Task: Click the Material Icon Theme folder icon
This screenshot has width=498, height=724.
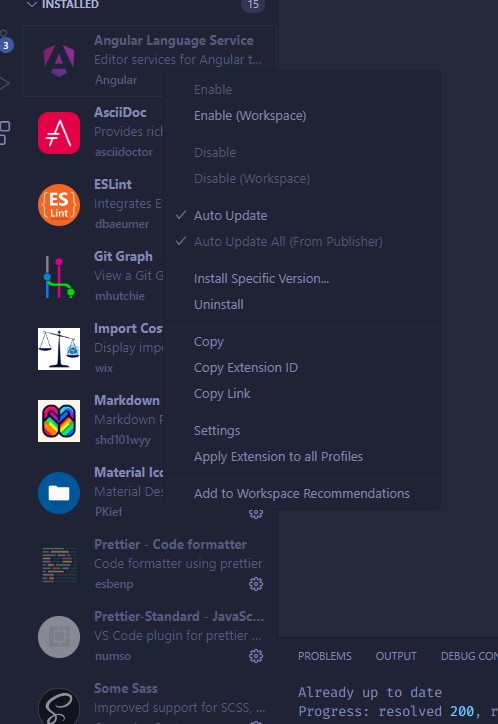Action: tap(59, 493)
